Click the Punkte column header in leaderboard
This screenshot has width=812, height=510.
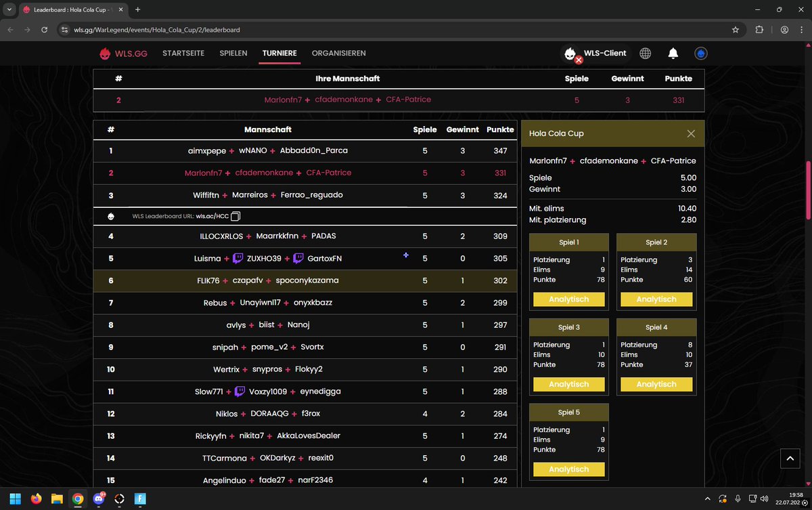[x=500, y=129]
